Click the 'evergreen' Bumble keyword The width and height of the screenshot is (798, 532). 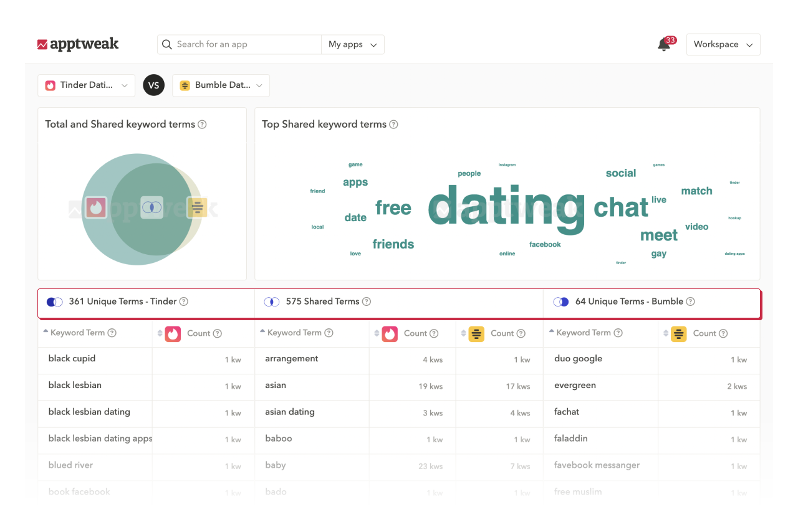click(575, 386)
